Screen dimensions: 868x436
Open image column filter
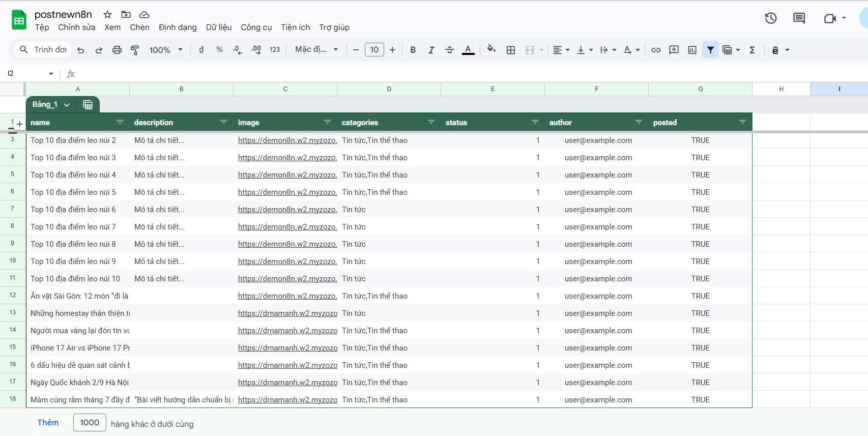328,122
